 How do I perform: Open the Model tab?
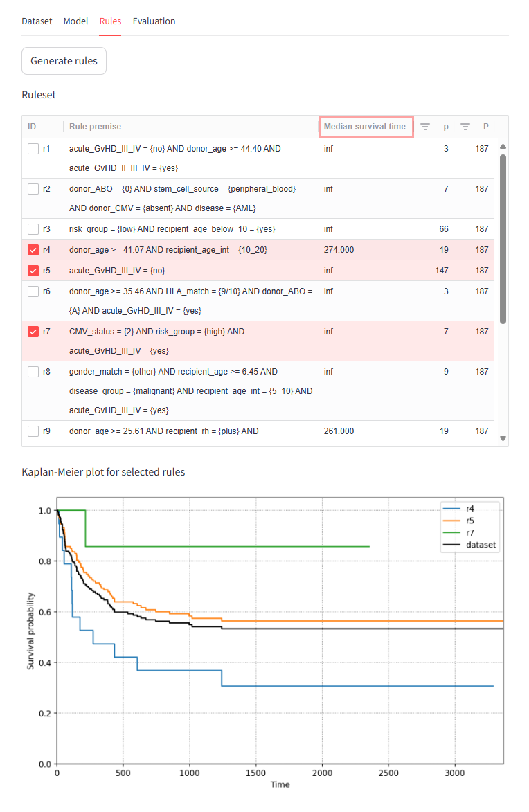(x=75, y=21)
